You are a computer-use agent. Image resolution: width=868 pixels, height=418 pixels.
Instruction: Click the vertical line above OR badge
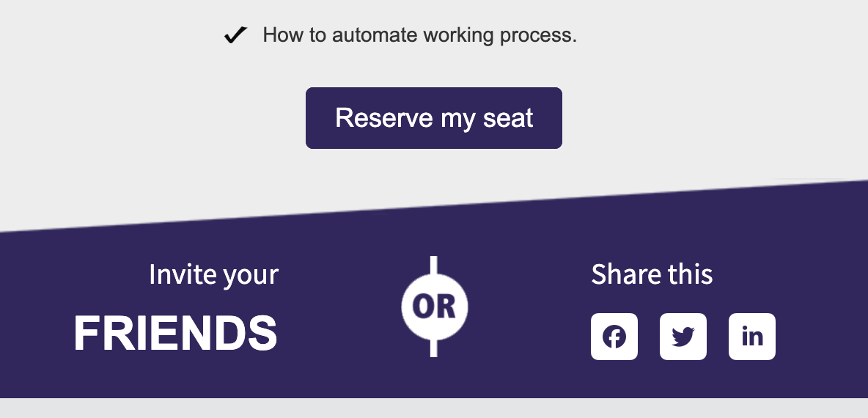pos(434,265)
